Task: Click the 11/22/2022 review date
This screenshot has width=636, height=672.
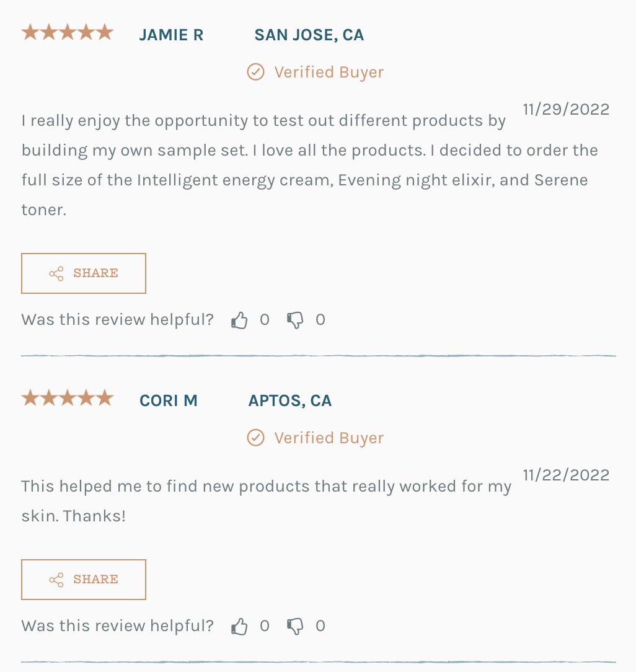Action: pyautogui.click(x=566, y=475)
